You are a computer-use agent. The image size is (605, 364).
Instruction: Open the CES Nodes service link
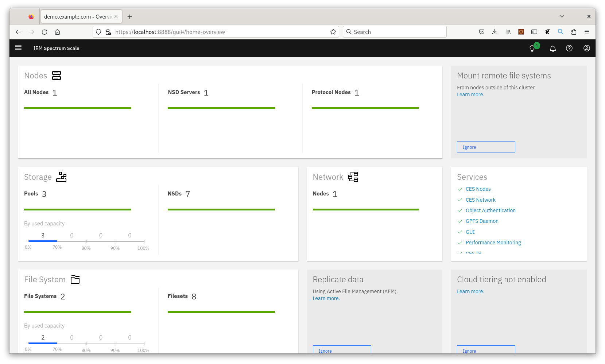coord(478,189)
